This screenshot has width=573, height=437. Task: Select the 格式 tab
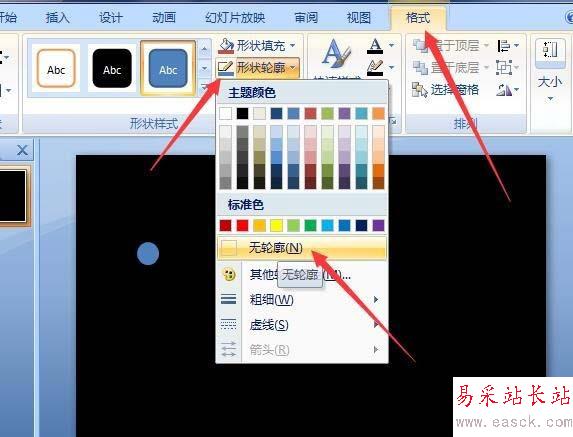(x=418, y=18)
